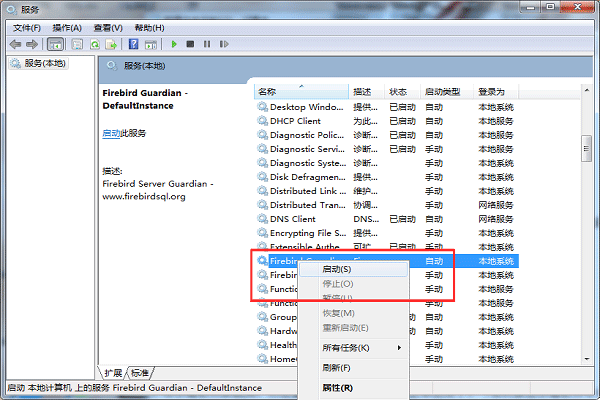Click the green Refresh toolbar icon
The width and height of the screenshot is (600, 400).
pyautogui.click(x=95, y=45)
